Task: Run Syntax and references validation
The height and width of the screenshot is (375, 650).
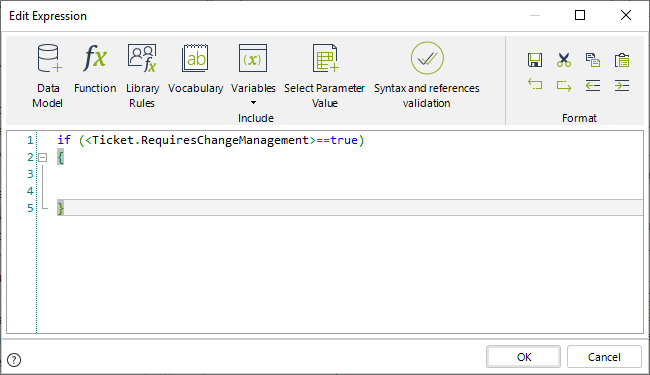Action: (x=427, y=75)
